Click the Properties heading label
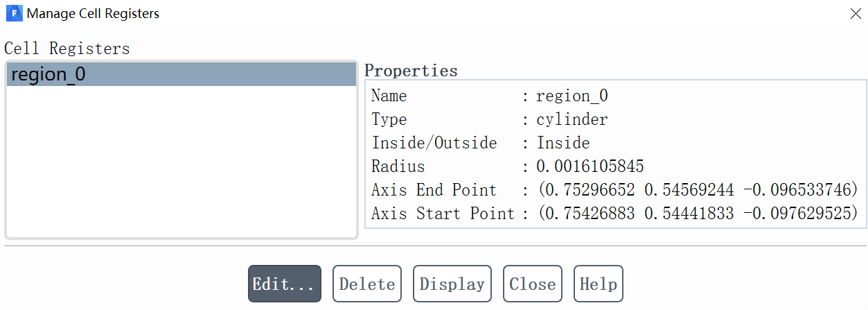This screenshot has height=310, width=868. [411, 71]
